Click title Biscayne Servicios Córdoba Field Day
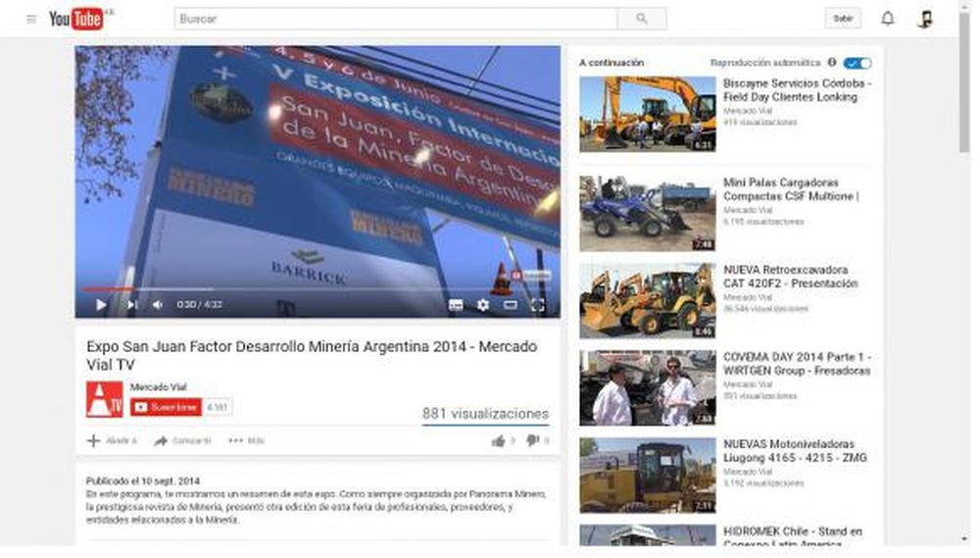The width and height of the screenshot is (980, 558). tap(797, 90)
